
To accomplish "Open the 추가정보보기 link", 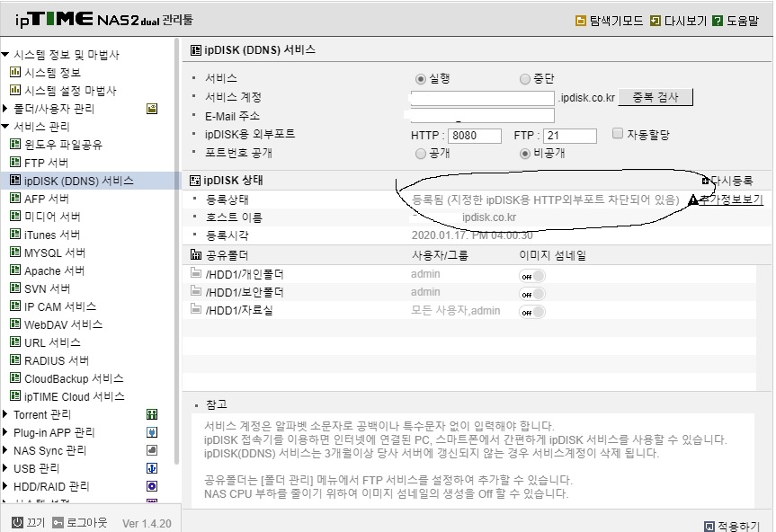I will pyautogui.click(x=731, y=199).
